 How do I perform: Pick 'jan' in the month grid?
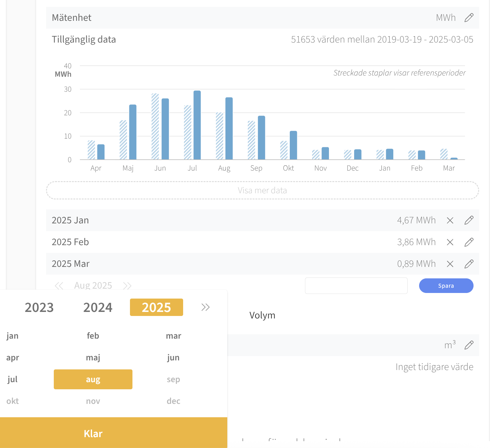(x=12, y=336)
